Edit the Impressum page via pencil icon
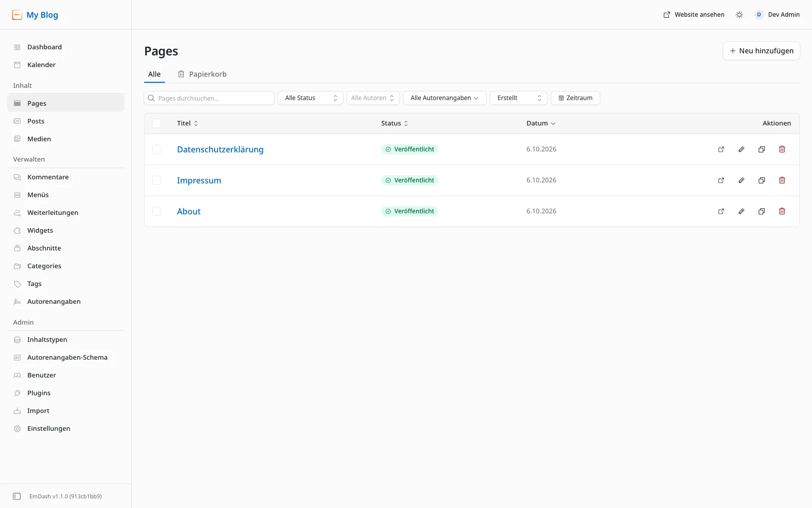The image size is (812, 508). click(x=741, y=180)
